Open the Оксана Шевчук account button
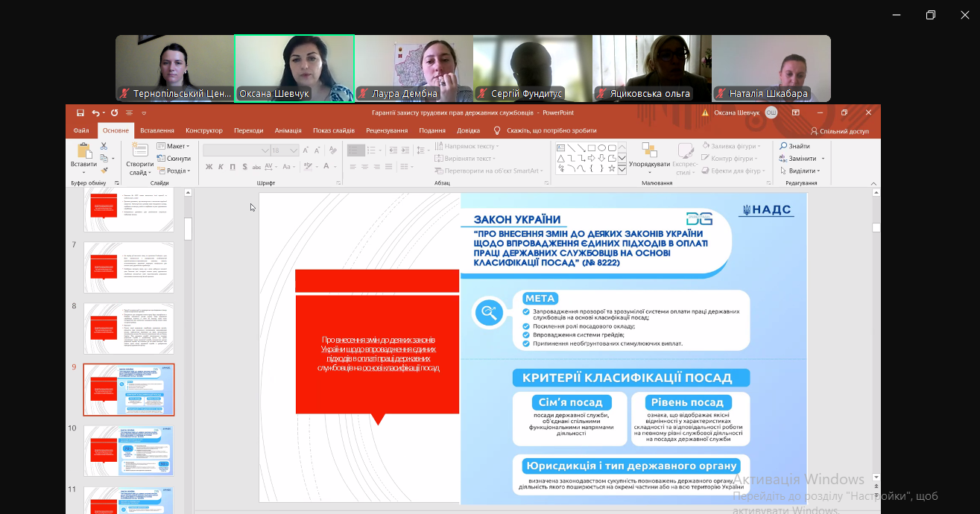The width and height of the screenshot is (980, 514). click(746, 112)
